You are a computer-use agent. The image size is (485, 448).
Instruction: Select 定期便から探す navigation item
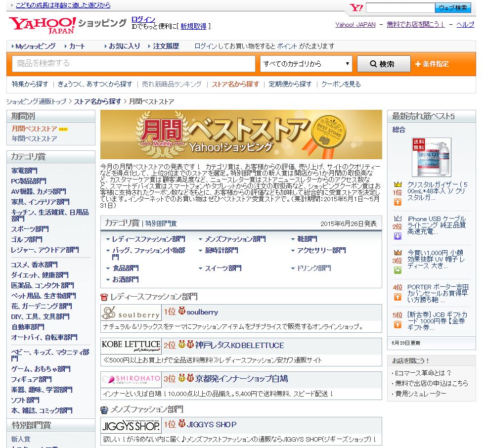coord(290,84)
